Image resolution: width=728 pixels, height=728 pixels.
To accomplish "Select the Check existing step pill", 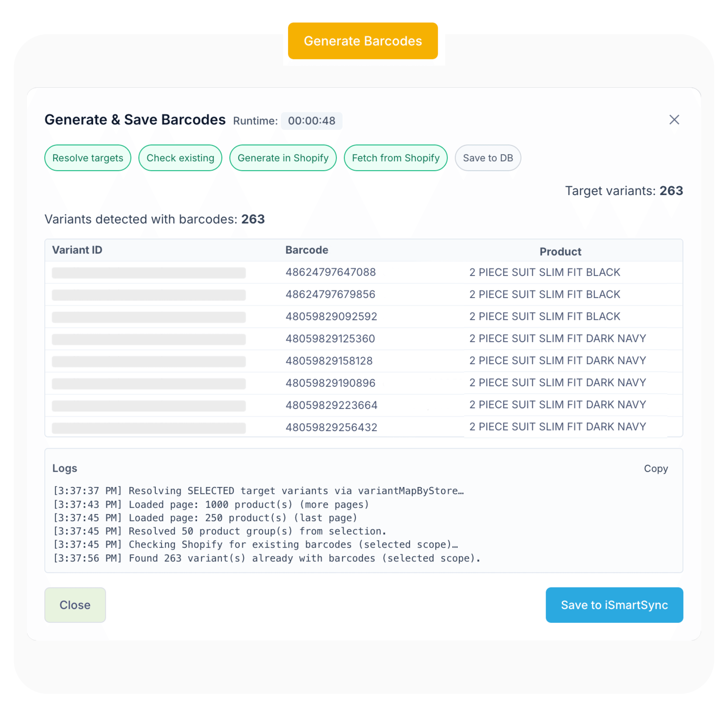I will click(x=180, y=158).
